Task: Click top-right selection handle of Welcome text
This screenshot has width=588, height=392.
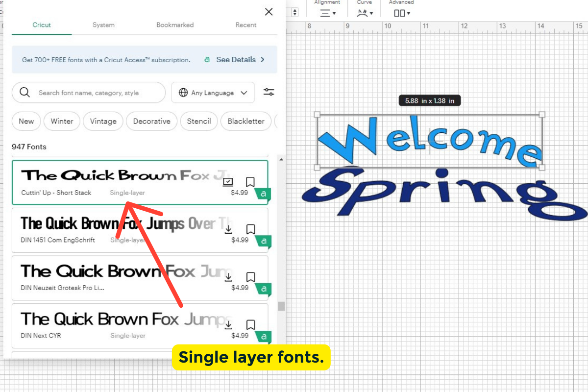Action: (542, 115)
